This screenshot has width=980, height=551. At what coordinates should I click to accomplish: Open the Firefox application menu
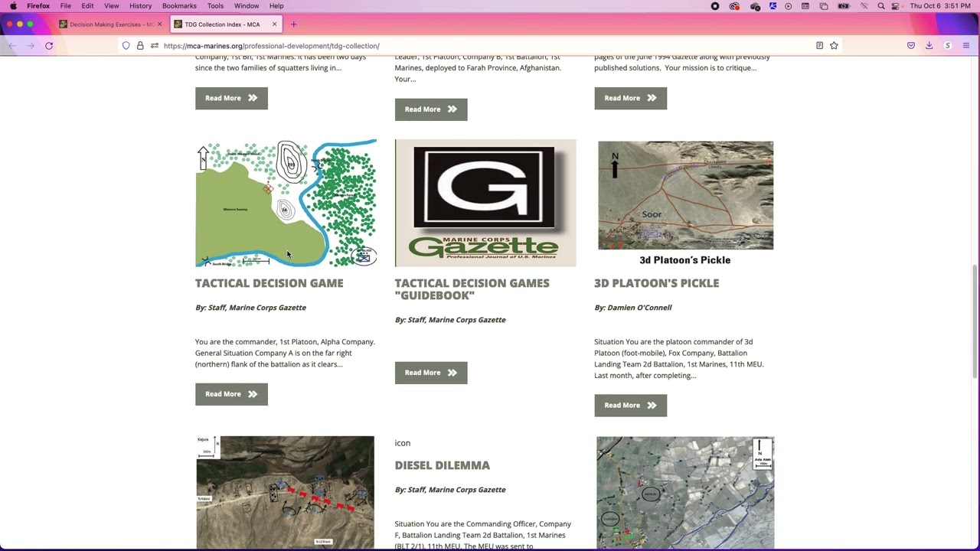[x=966, y=46]
